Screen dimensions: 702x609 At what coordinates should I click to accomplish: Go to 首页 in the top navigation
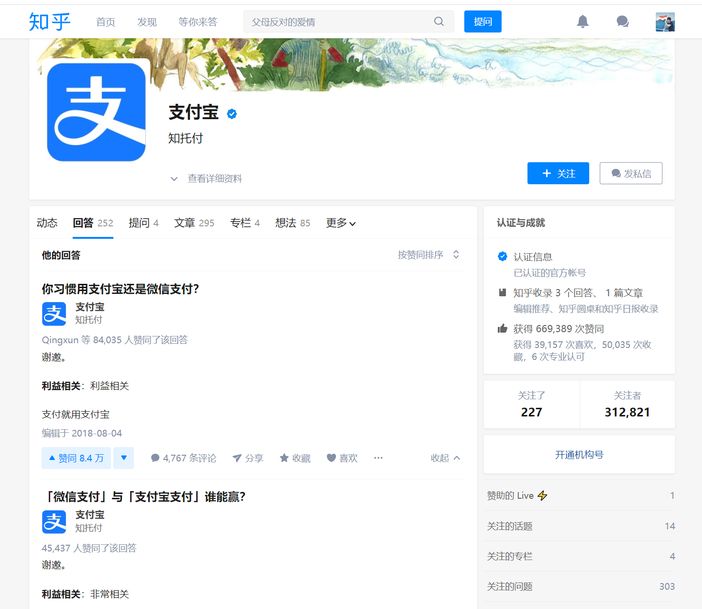tap(106, 22)
